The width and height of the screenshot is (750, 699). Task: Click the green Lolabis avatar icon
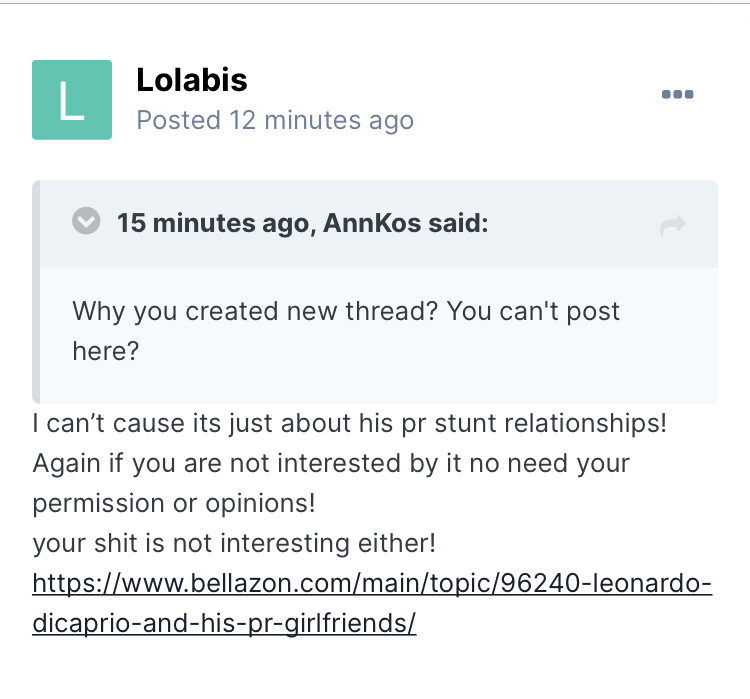(72, 99)
